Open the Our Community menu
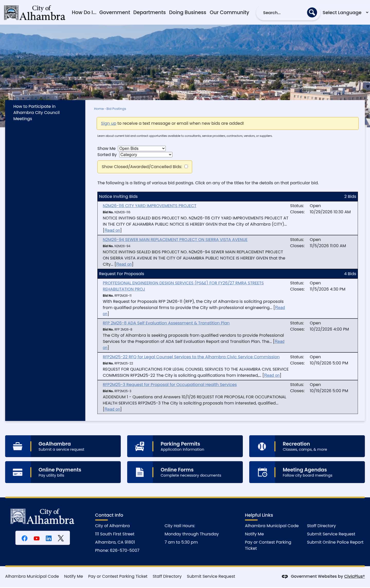Viewport: 370px width, 588px height. tap(229, 12)
